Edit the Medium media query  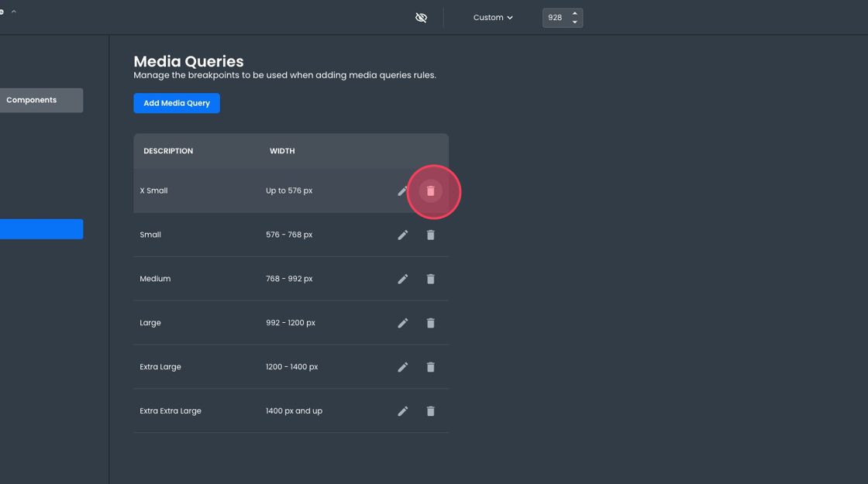[402, 279]
